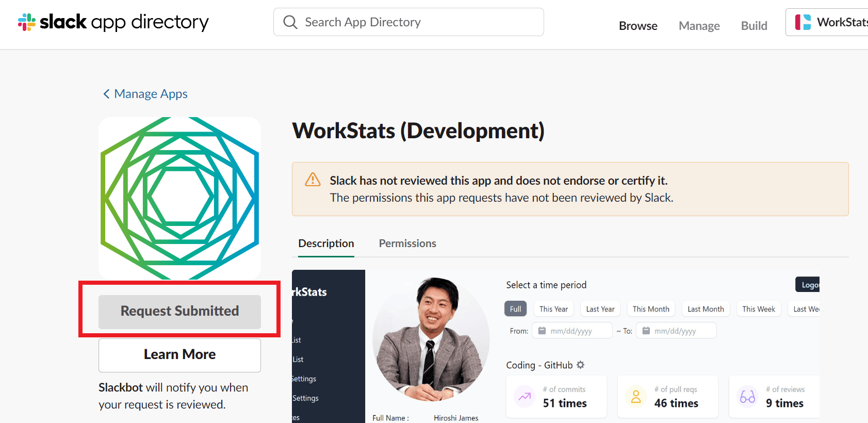
Task: Click the Manage Apps back chevron
Action: click(x=106, y=94)
